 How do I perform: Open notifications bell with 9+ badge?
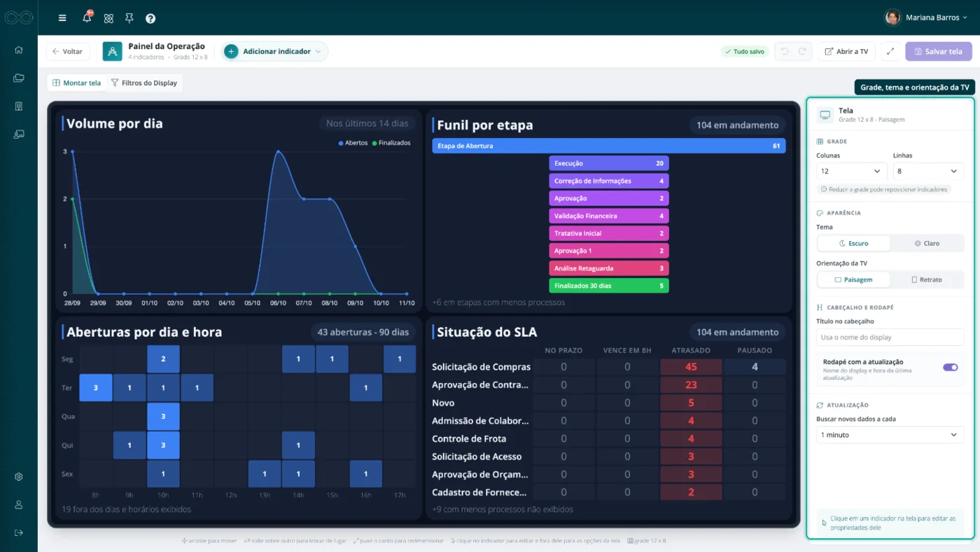point(87,18)
